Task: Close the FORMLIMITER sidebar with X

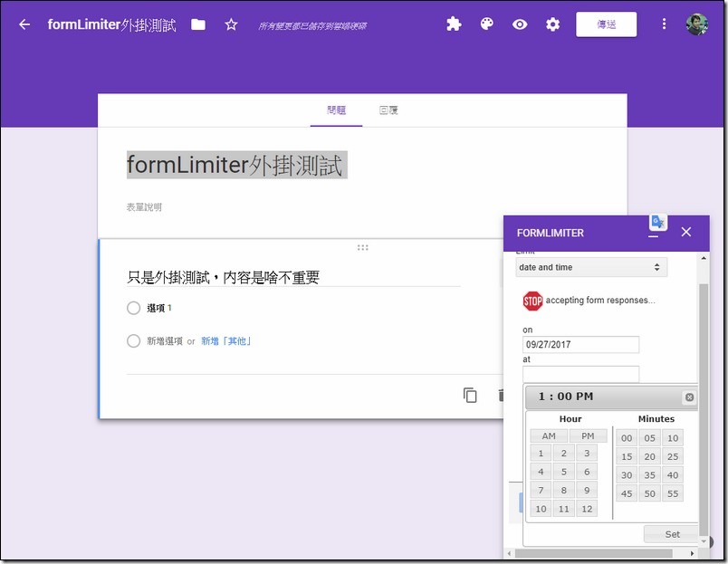Action: [x=686, y=232]
